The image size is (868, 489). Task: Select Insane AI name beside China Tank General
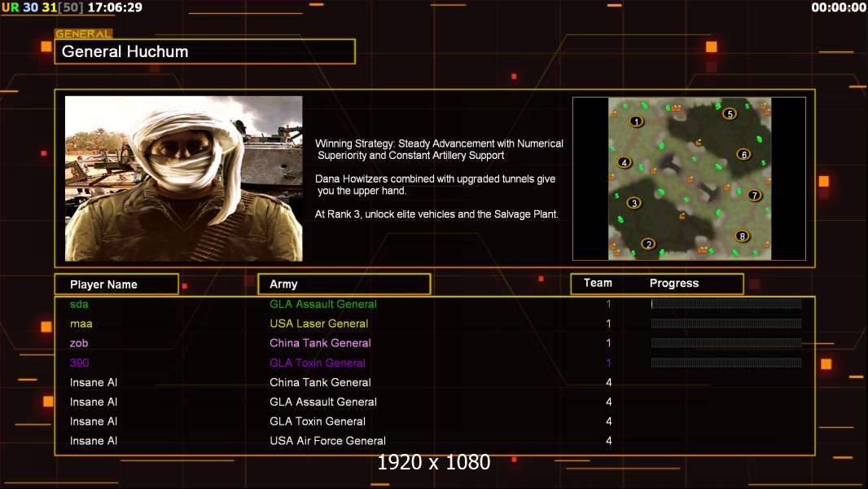tap(94, 382)
